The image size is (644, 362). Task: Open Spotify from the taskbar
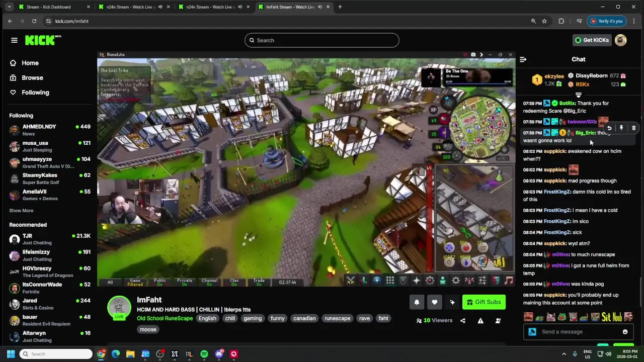coord(204,354)
